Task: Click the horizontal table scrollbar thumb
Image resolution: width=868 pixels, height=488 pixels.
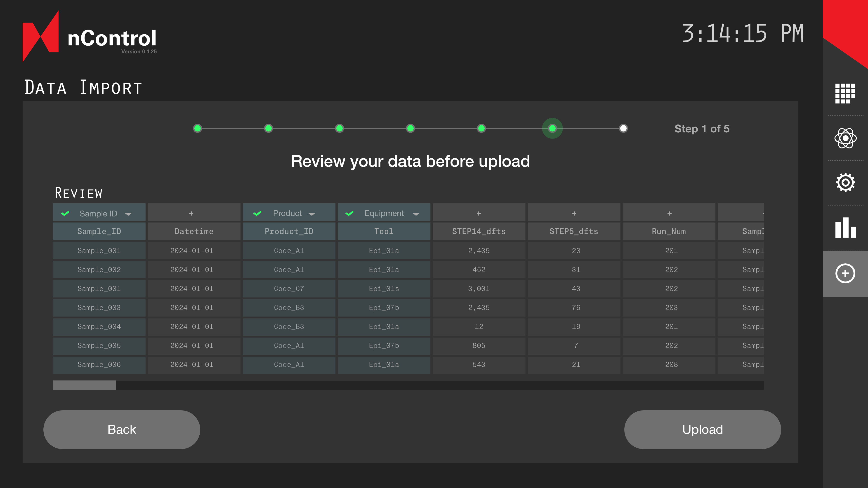Action: pyautogui.click(x=84, y=385)
